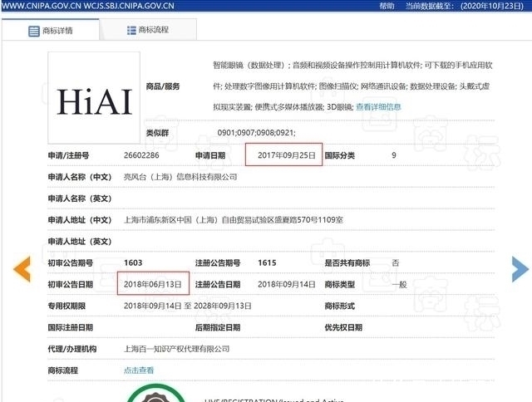Select the registration number 26602286
Viewport: 532px width, 402px height.
(x=141, y=155)
